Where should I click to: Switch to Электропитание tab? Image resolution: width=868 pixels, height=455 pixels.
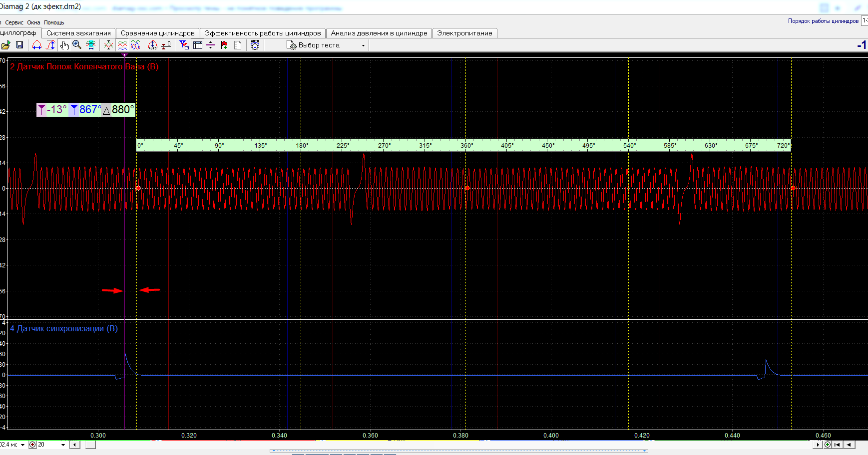pyautogui.click(x=464, y=33)
